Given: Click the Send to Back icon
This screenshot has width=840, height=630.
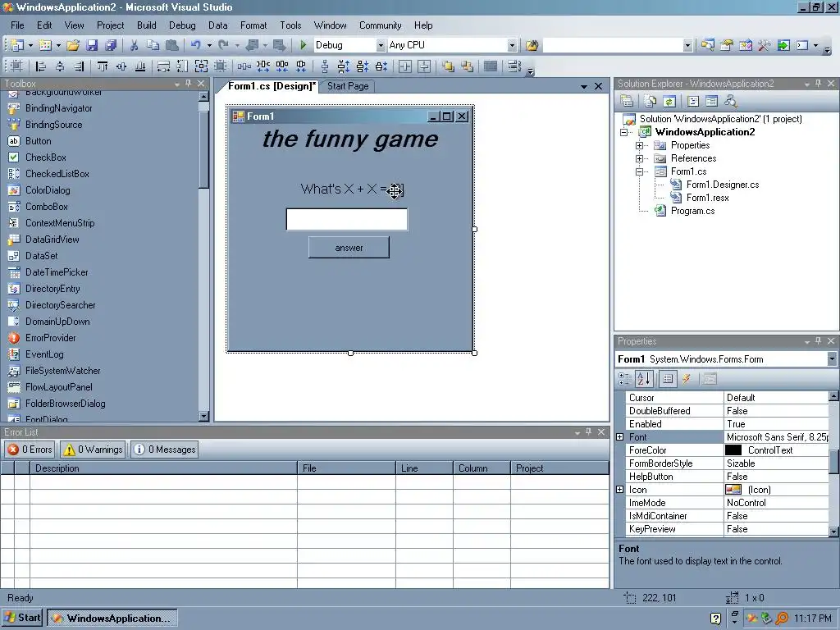Looking at the screenshot, I should pyautogui.click(x=467, y=66).
